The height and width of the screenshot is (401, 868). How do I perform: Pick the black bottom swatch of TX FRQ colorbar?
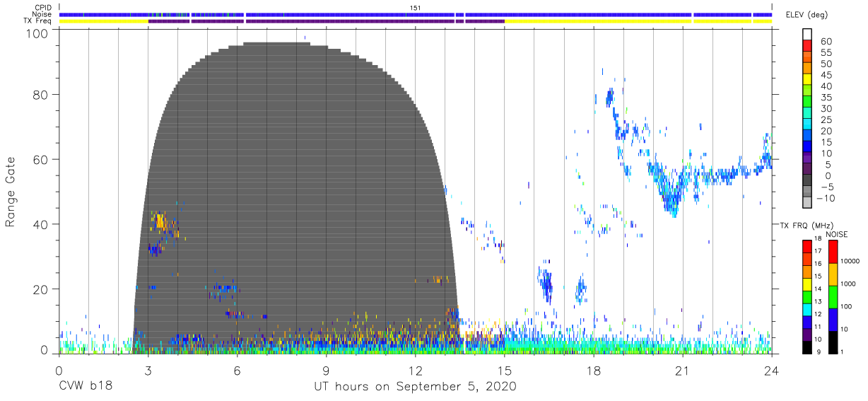(x=807, y=346)
